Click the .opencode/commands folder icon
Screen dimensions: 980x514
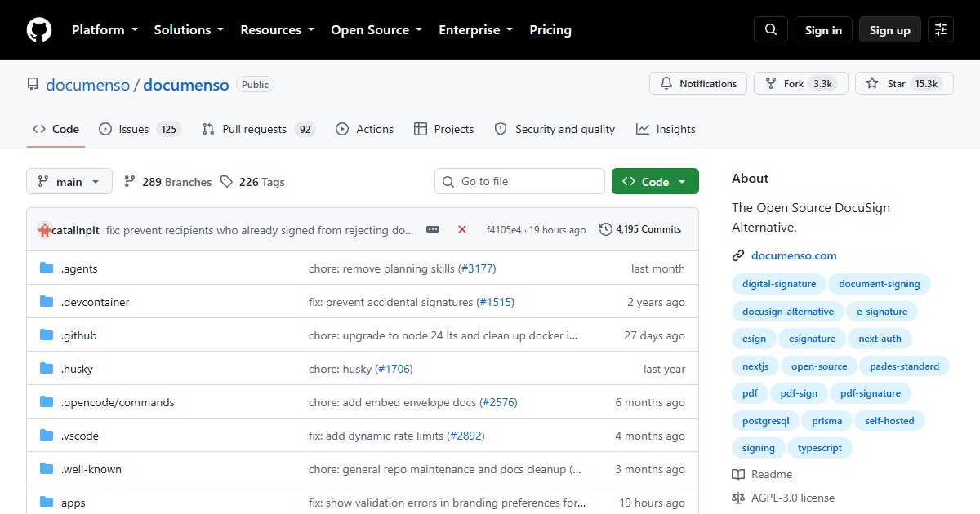pos(47,402)
